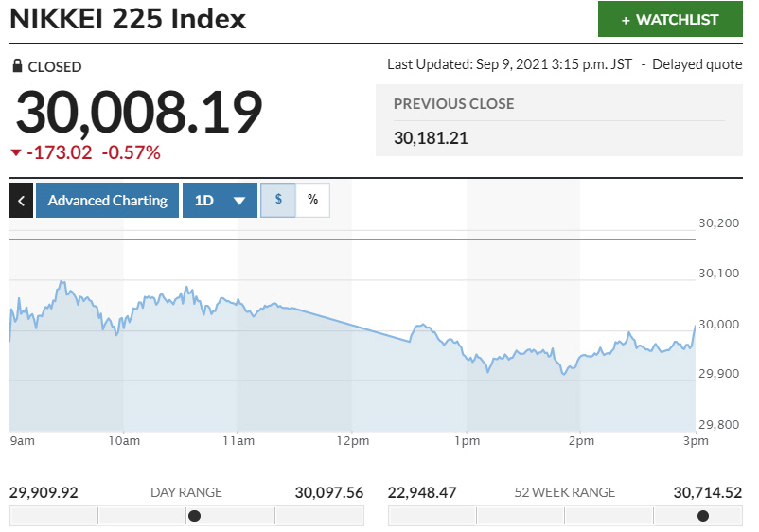Click the NIKKEI 225 Index title

pos(128,19)
